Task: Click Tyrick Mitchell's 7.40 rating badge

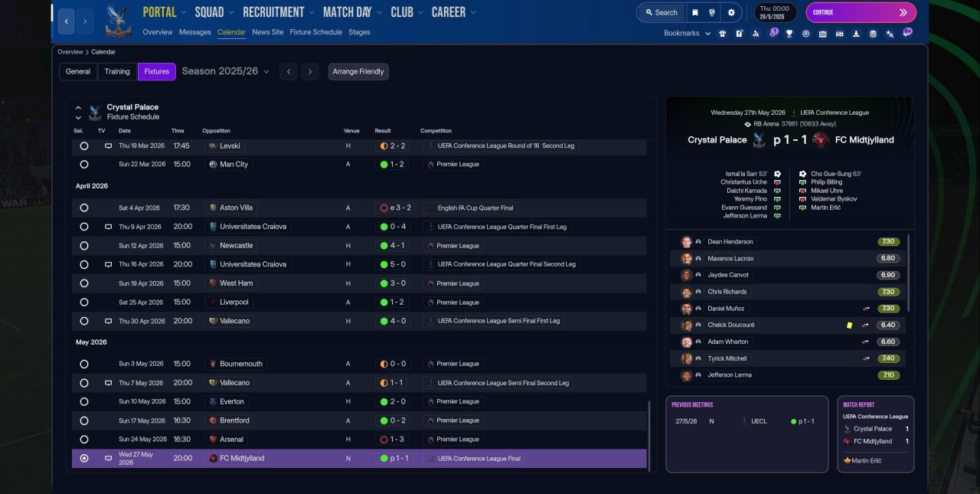Action: click(x=888, y=358)
